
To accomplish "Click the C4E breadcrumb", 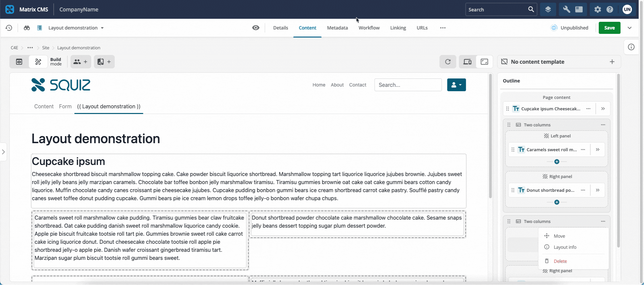I will [14, 48].
